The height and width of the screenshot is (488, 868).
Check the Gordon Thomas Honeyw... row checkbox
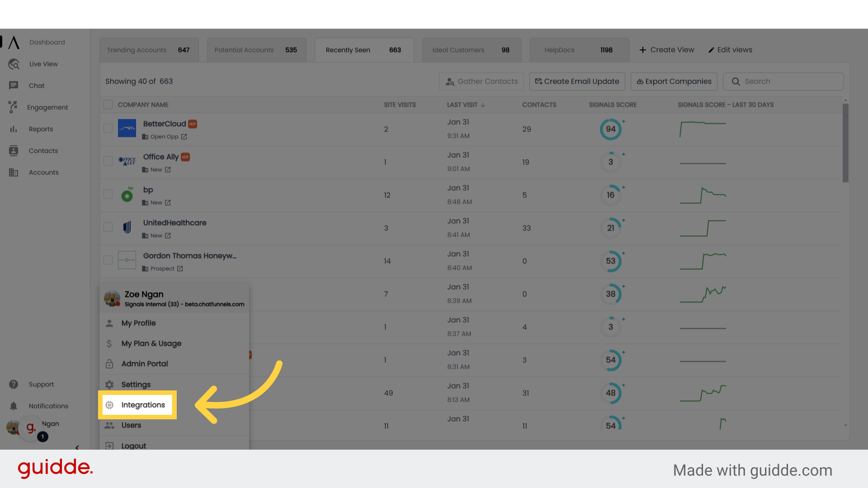[108, 260]
